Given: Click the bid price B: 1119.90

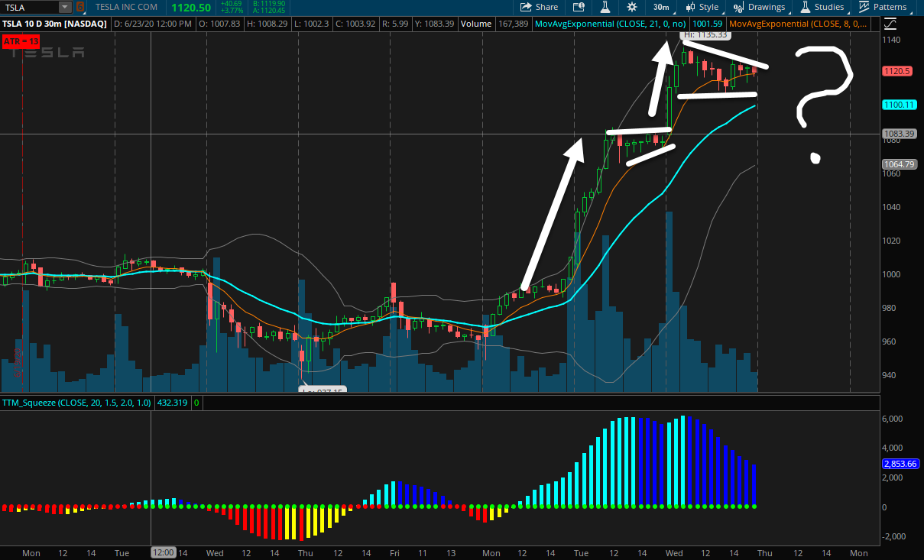Looking at the screenshot, I should coord(270,4).
